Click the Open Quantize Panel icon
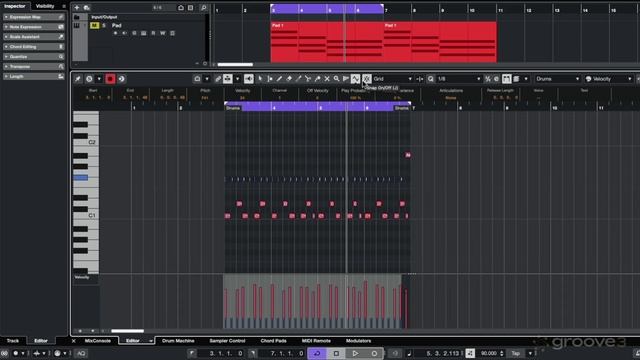This screenshot has height=360, width=640. click(x=496, y=79)
